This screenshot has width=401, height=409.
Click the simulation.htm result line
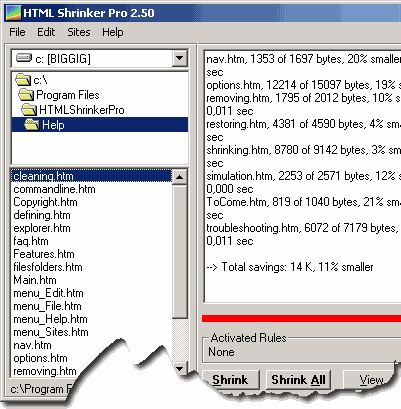click(x=303, y=176)
